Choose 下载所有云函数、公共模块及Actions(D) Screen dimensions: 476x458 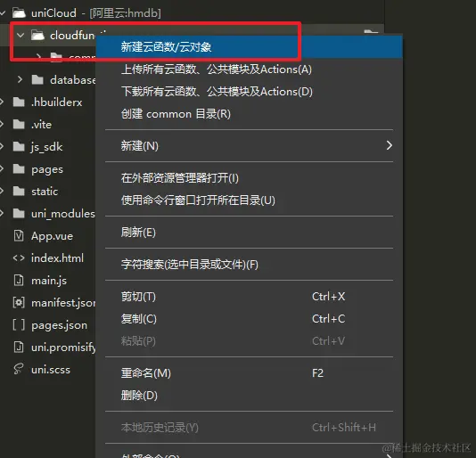pos(250,92)
